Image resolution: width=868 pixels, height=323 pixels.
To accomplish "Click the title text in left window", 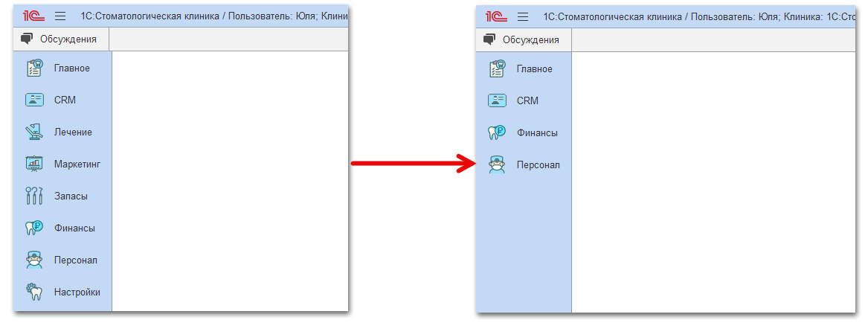I will (214, 16).
